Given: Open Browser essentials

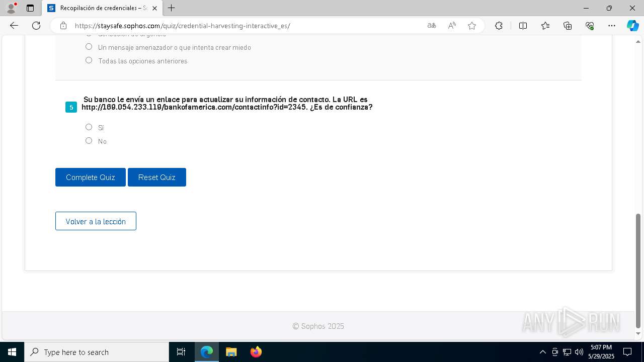Looking at the screenshot, I should click(590, 26).
